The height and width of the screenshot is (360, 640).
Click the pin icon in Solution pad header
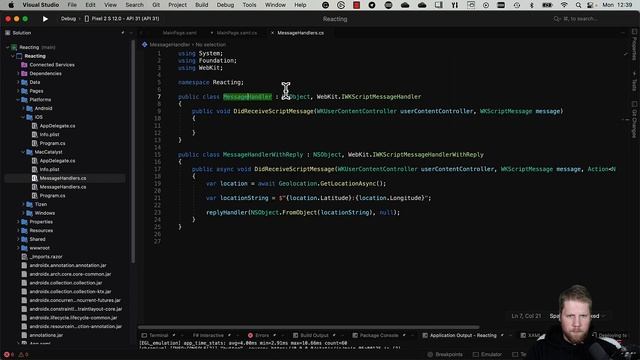point(122,33)
